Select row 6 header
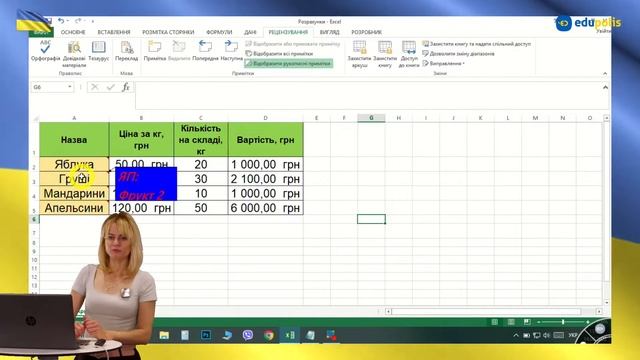The width and height of the screenshot is (640, 360). (34, 219)
